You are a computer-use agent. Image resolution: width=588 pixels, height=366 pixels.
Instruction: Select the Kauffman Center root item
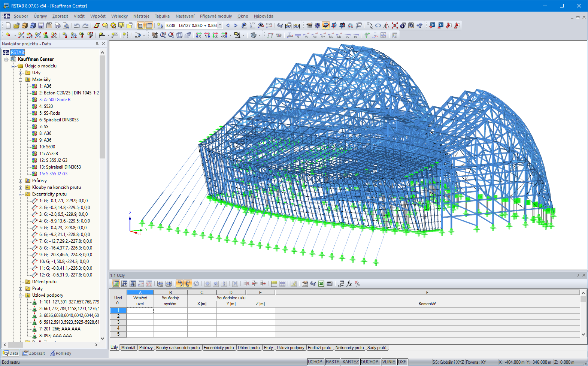(36, 59)
